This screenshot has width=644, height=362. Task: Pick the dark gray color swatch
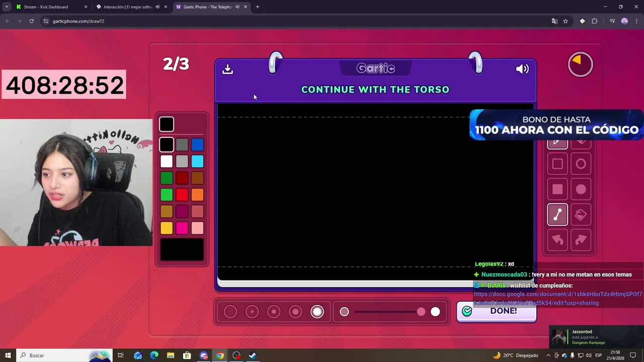click(182, 145)
